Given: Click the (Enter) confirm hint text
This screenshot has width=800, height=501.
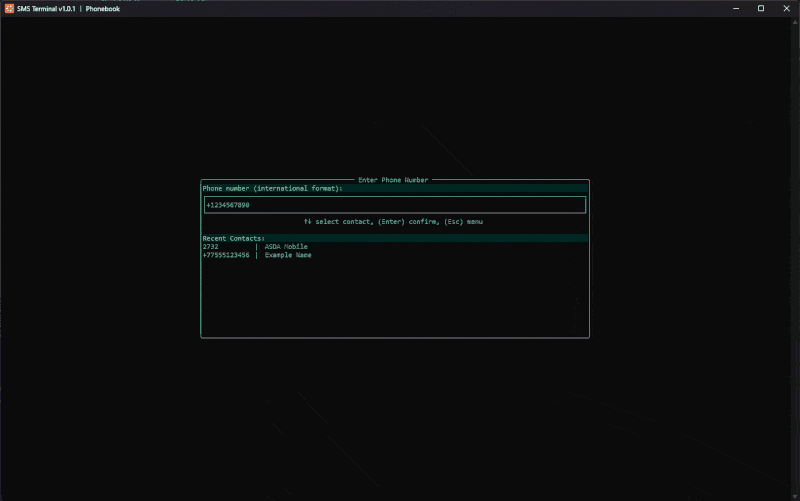Looking at the screenshot, I should [407, 221].
